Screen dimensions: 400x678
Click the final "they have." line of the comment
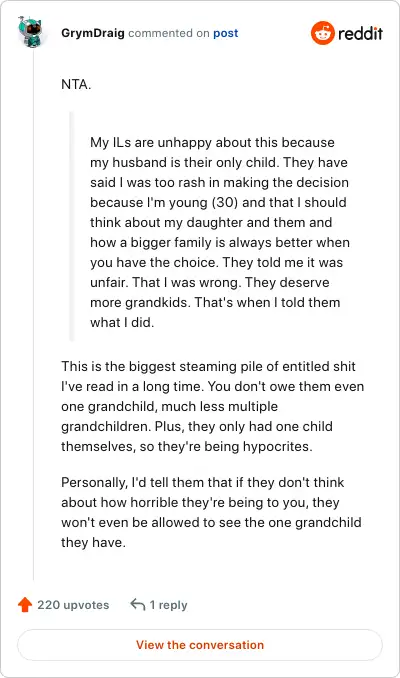pyautogui.click(x=93, y=542)
